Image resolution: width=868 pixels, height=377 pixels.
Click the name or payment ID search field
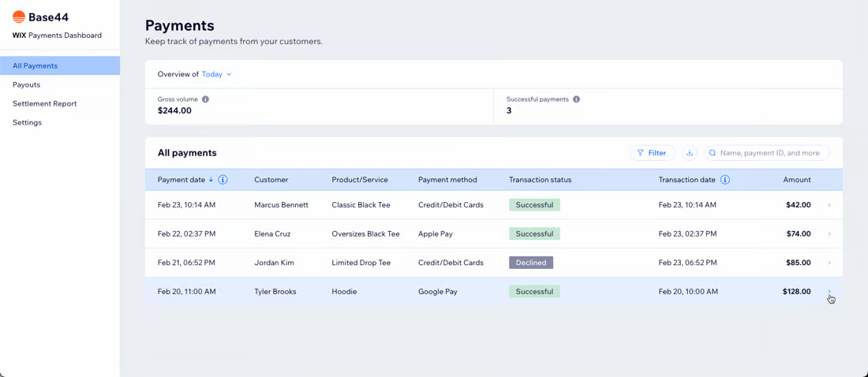click(767, 153)
